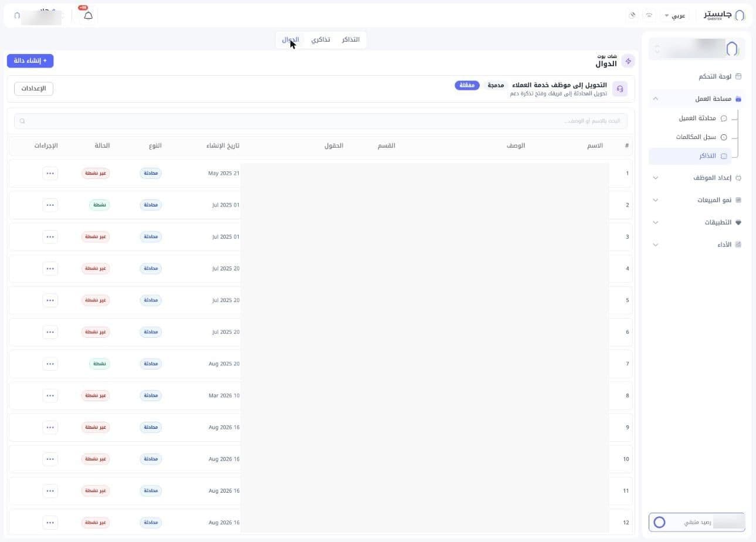Click the lightning bolt icon beside الدوال heading
This screenshot has height=542, width=756.
coord(628,61)
